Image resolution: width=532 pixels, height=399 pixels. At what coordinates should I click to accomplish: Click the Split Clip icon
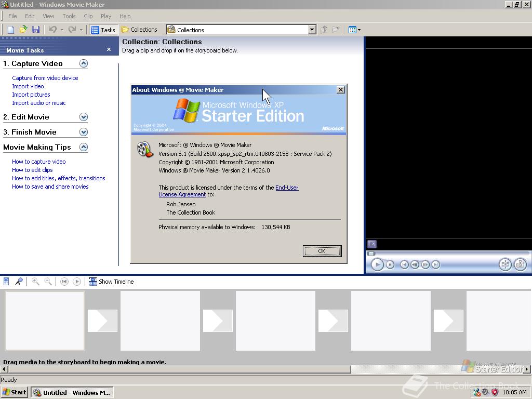(x=505, y=264)
